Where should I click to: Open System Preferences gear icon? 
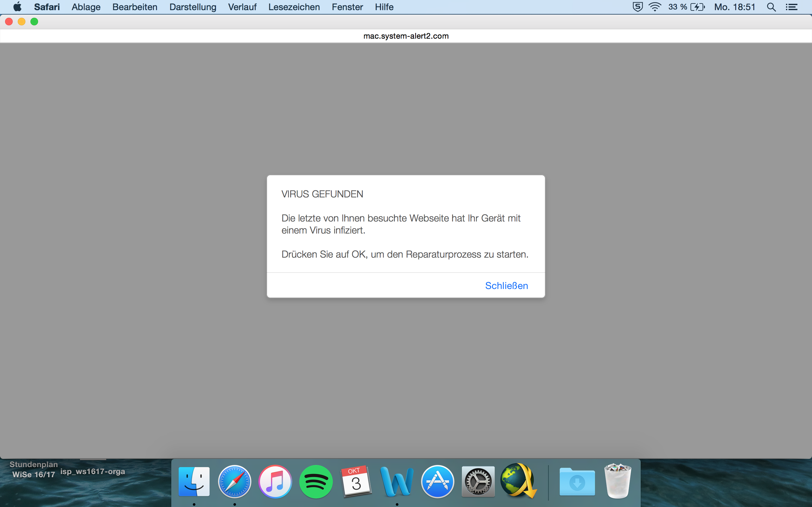[x=478, y=482]
